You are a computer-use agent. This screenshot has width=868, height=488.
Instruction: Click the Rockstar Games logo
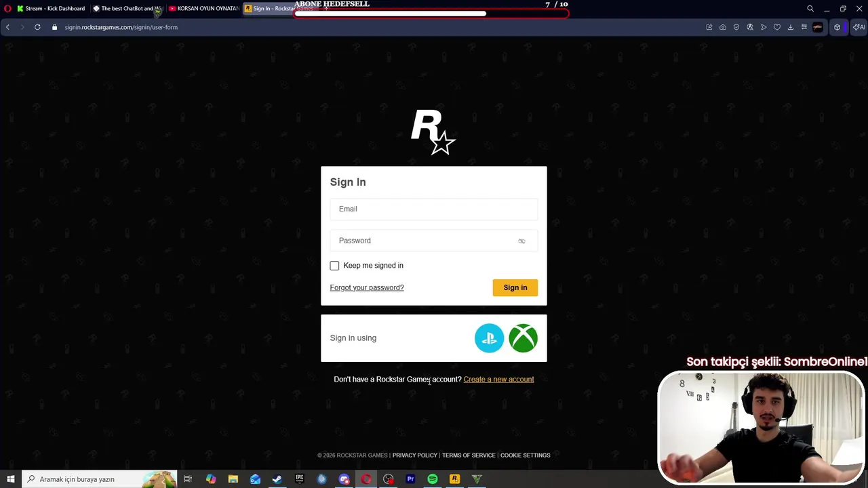point(433,132)
